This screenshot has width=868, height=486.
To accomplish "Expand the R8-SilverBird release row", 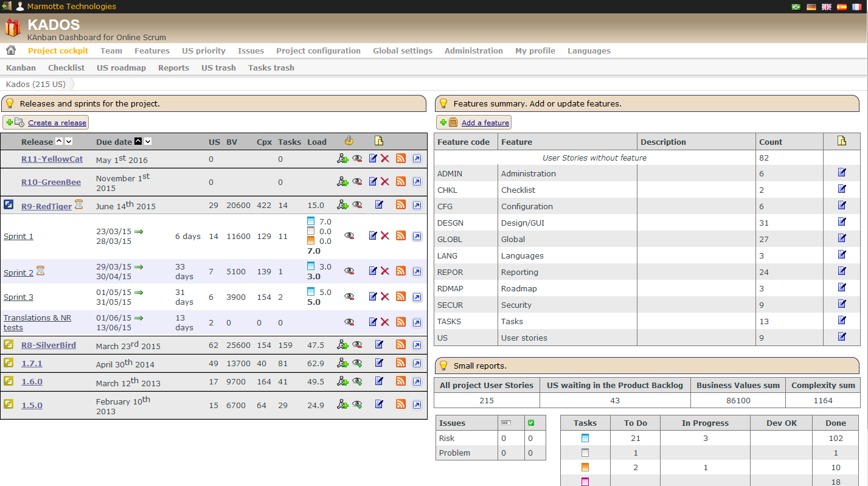I will pos(8,344).
